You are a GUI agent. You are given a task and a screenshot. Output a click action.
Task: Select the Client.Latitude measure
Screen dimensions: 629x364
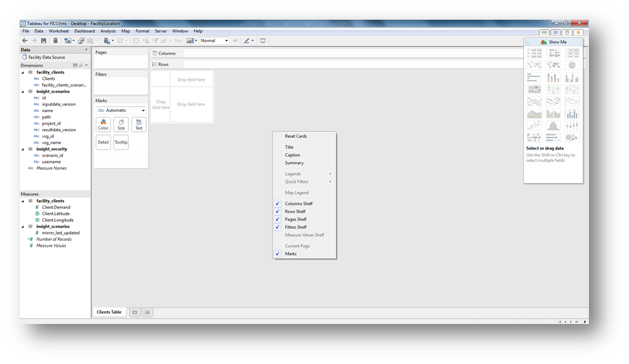pyautogui.click(x=55, y=214)
